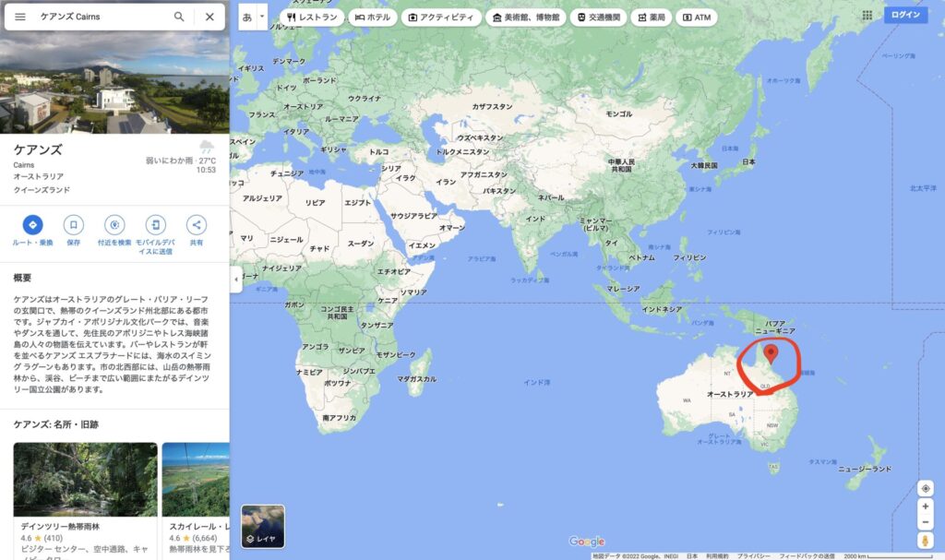Viewport: 945px width, 560px height.
Task: Select the ATM filter chip
Action: pos(697,18)
